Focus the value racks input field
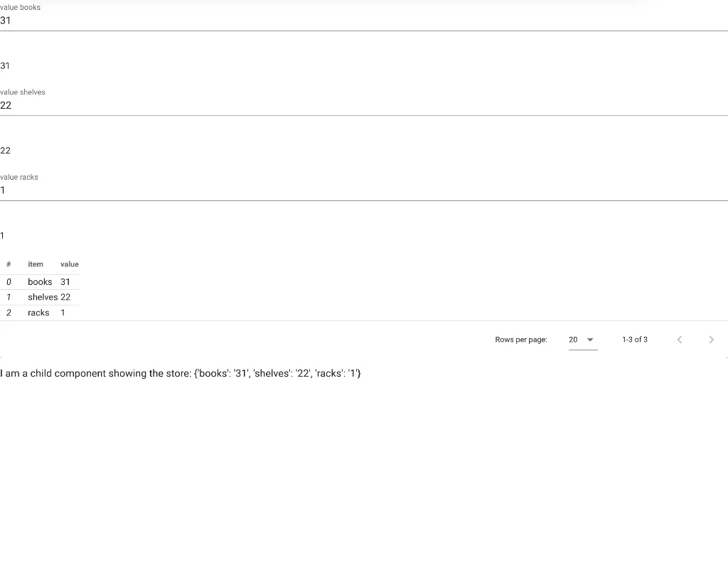Viewport: 728px width, 582px height. point(355,190)
